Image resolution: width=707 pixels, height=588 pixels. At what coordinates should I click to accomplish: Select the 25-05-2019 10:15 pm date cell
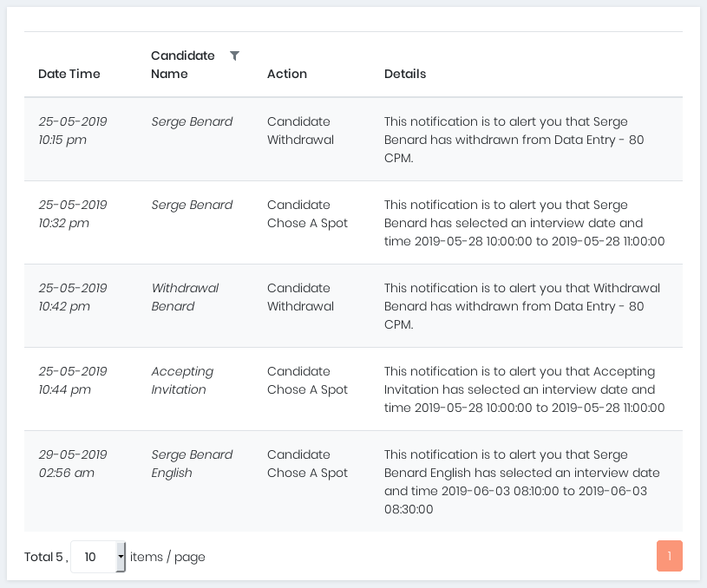click(x=73, y=130)
